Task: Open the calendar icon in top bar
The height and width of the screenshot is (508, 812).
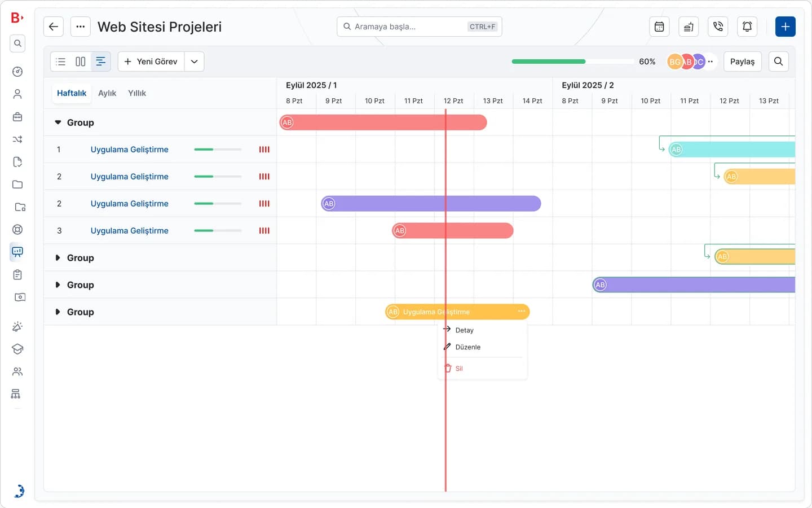Action: 659,27
